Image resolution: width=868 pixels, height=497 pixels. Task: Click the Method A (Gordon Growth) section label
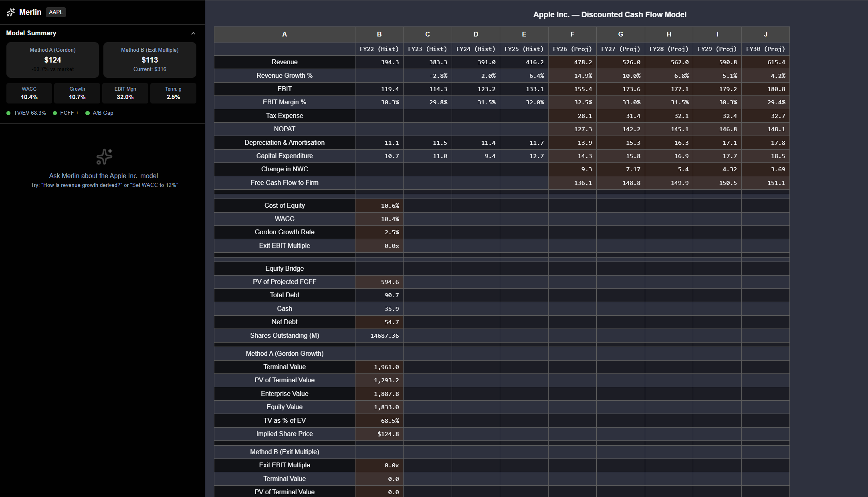(x=285, y=354)
